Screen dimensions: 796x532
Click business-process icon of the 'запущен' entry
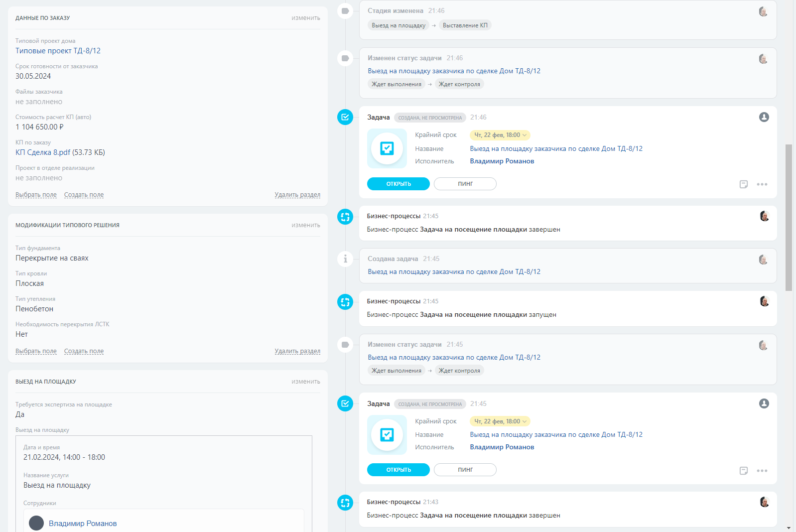pyautogui.click(x=345, y=302)
